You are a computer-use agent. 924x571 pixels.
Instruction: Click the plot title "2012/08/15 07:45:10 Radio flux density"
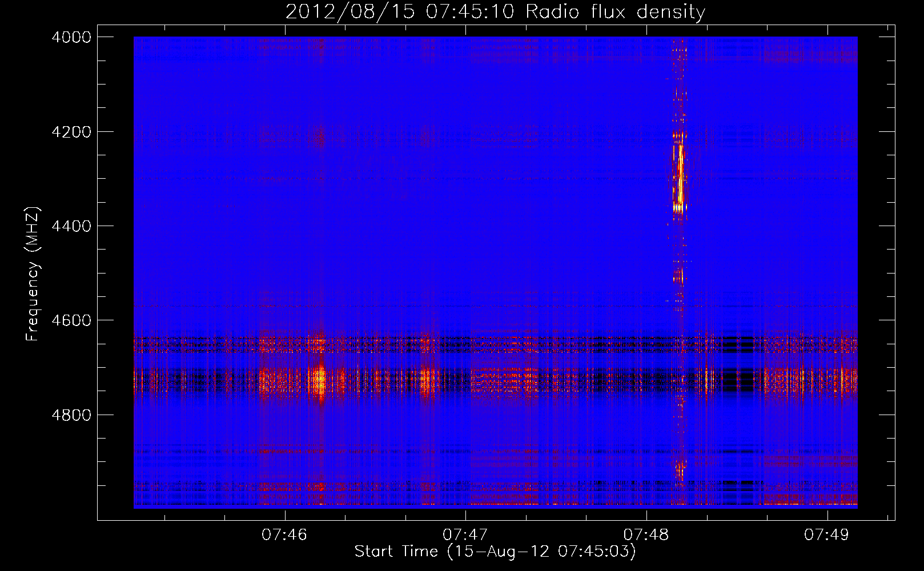pos(496,11)
